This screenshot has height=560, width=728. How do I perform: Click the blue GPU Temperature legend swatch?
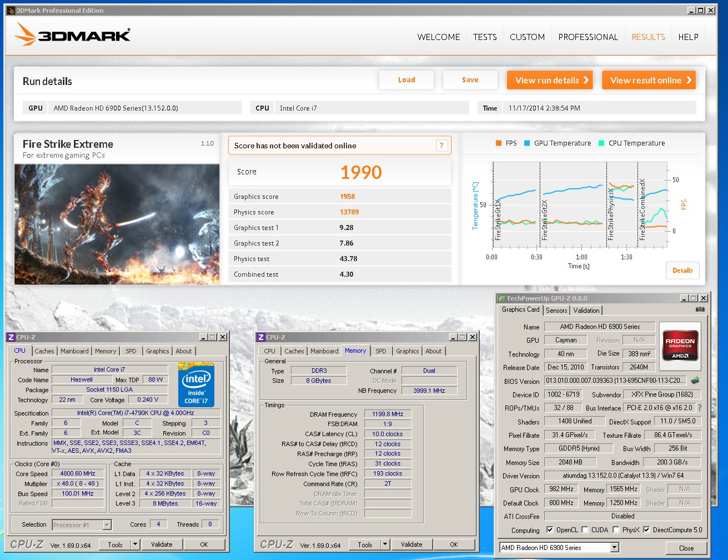[x=527, y=143]
